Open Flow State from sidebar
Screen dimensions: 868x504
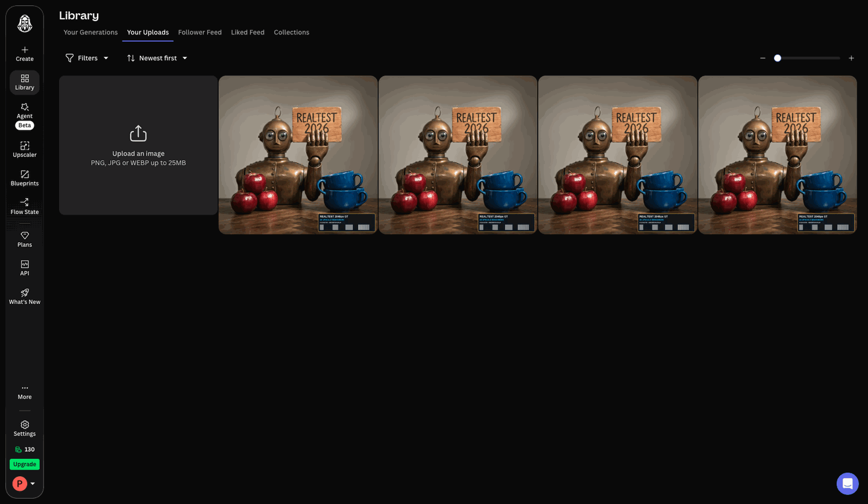click(x=25, y=206)
